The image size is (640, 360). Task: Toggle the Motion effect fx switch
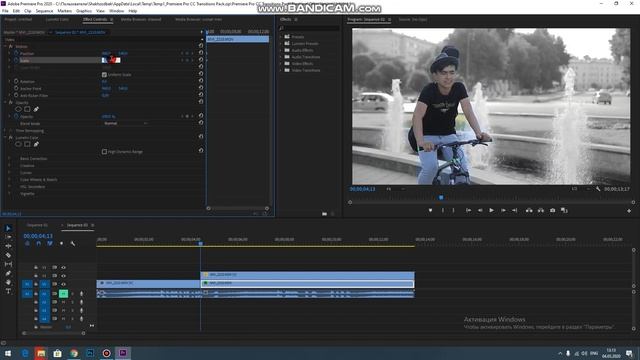11,47
